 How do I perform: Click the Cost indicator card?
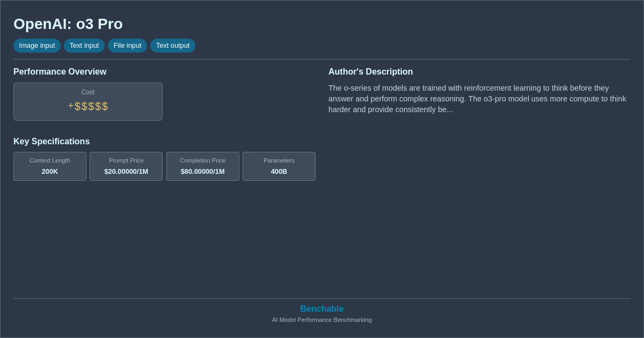tap(87, 101)
